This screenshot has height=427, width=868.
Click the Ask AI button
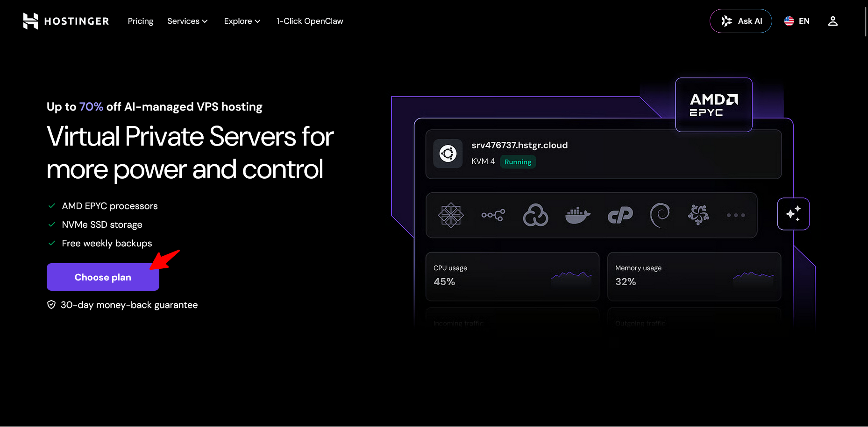[741, 21]
